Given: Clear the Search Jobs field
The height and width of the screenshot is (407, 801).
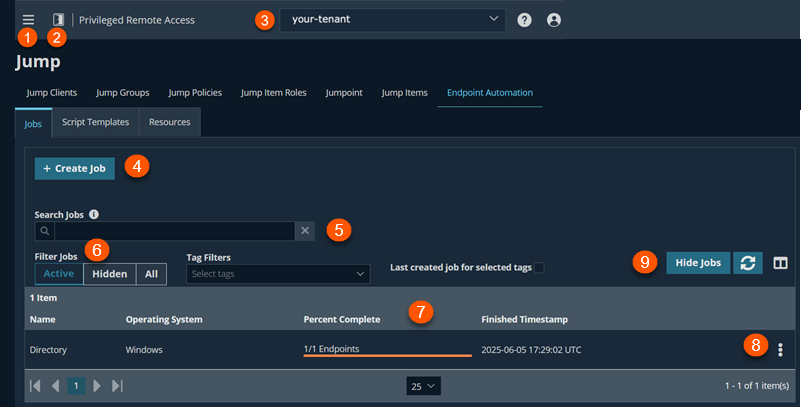Looking at the screenshot, I should pyautogui.click(x=305, y=231).
